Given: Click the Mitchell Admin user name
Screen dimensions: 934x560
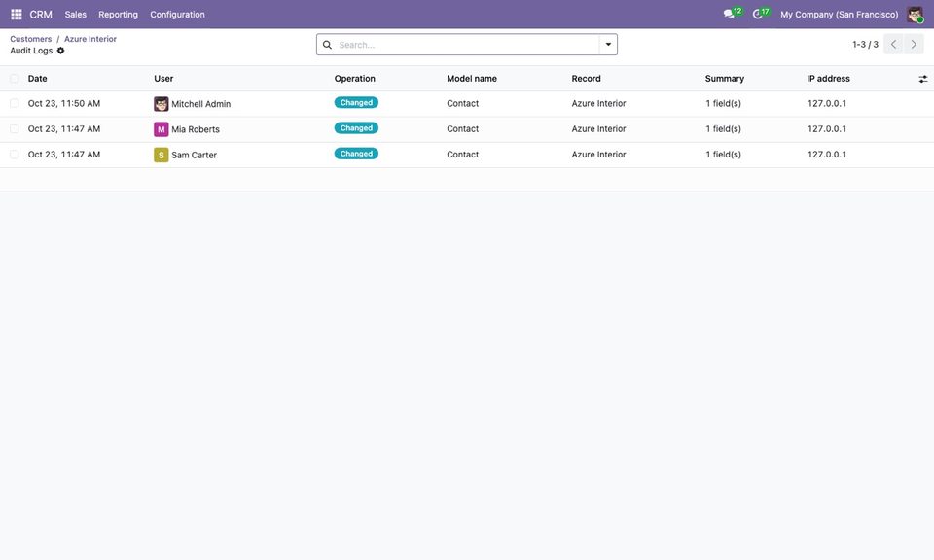Looking at the screenshot, I should [200, 104].
